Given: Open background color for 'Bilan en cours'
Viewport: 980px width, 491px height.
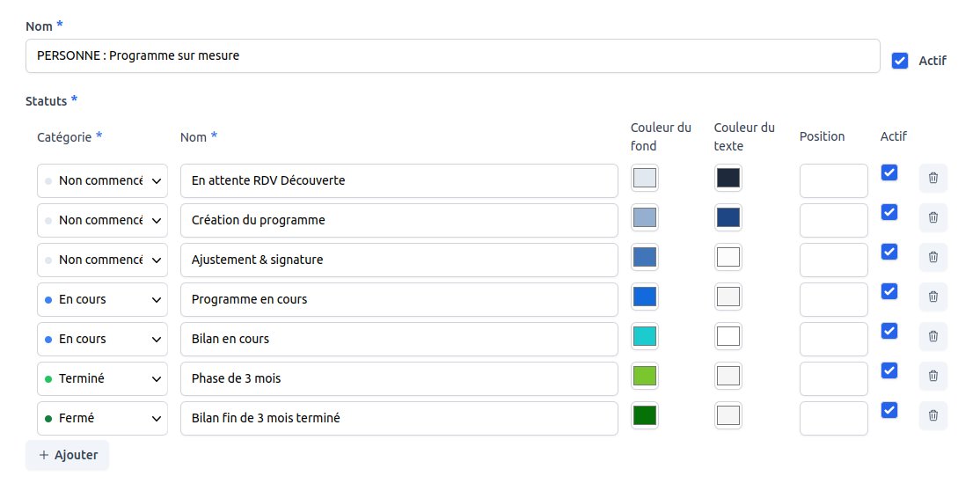Looking at the screenshot, I should (645, 336).
